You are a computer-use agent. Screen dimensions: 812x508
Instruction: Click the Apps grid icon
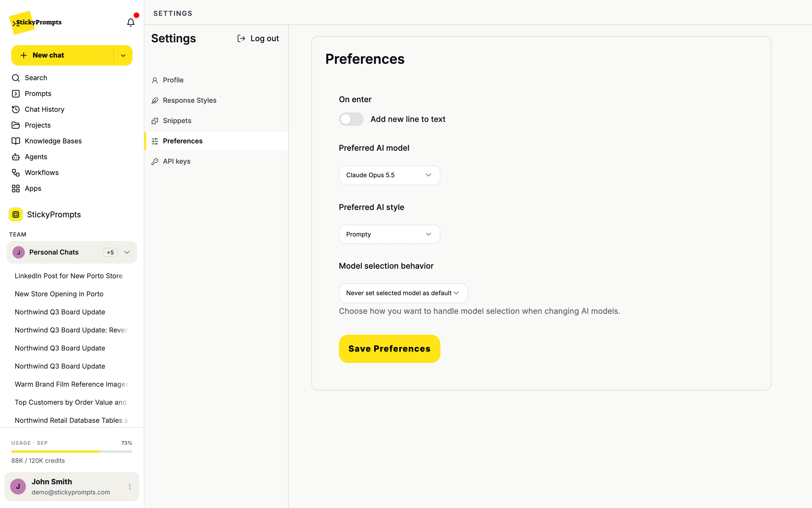[16, 189]
